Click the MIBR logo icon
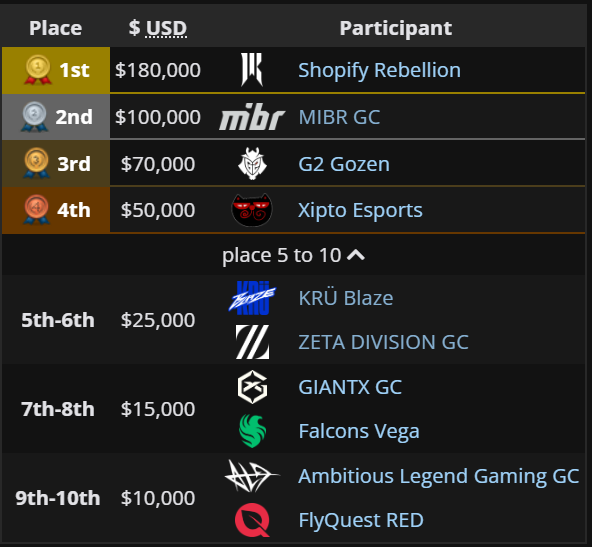 [252, 117]
